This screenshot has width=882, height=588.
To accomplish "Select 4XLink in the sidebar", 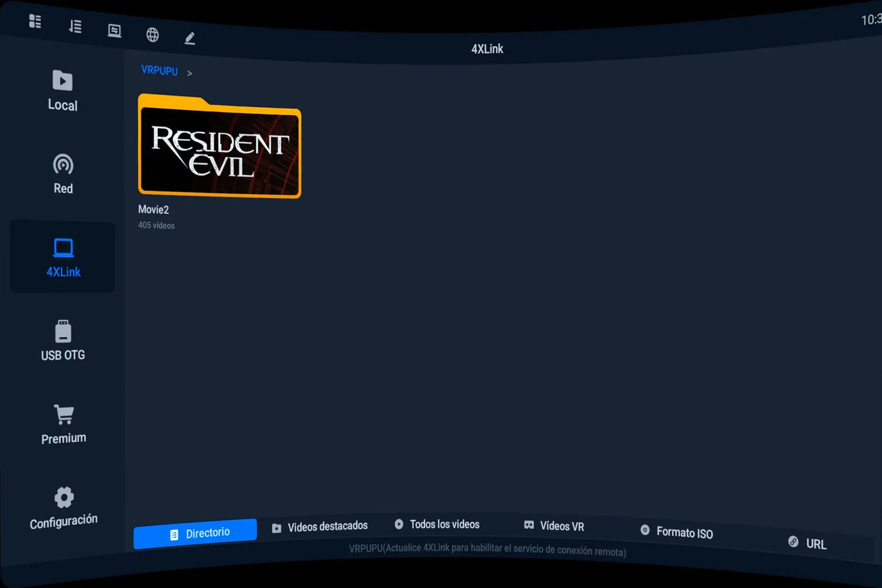I will click(x=63, y=257).
